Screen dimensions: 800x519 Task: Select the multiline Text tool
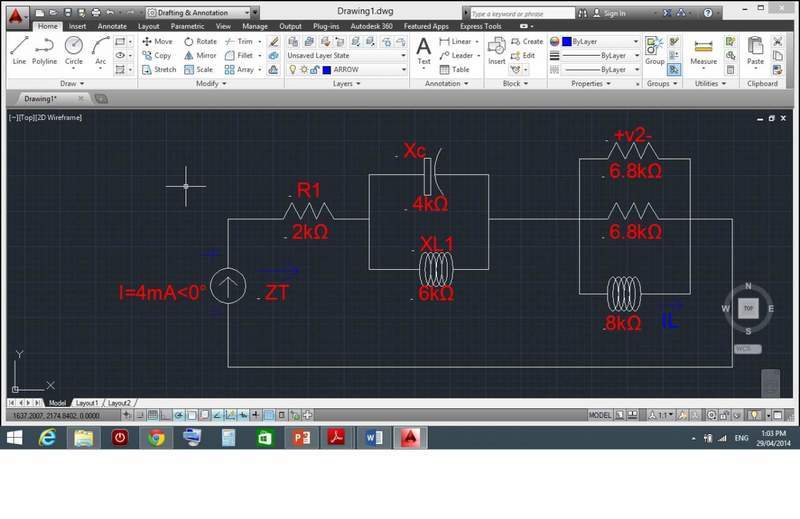pos(424,49)
